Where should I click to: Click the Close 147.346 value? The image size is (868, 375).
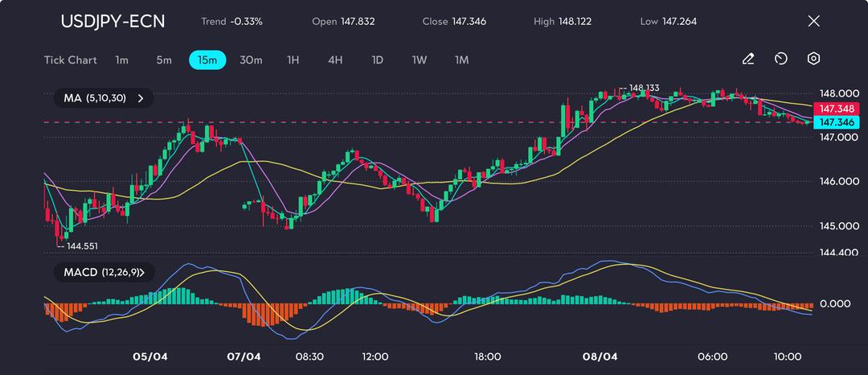(454, 22)
